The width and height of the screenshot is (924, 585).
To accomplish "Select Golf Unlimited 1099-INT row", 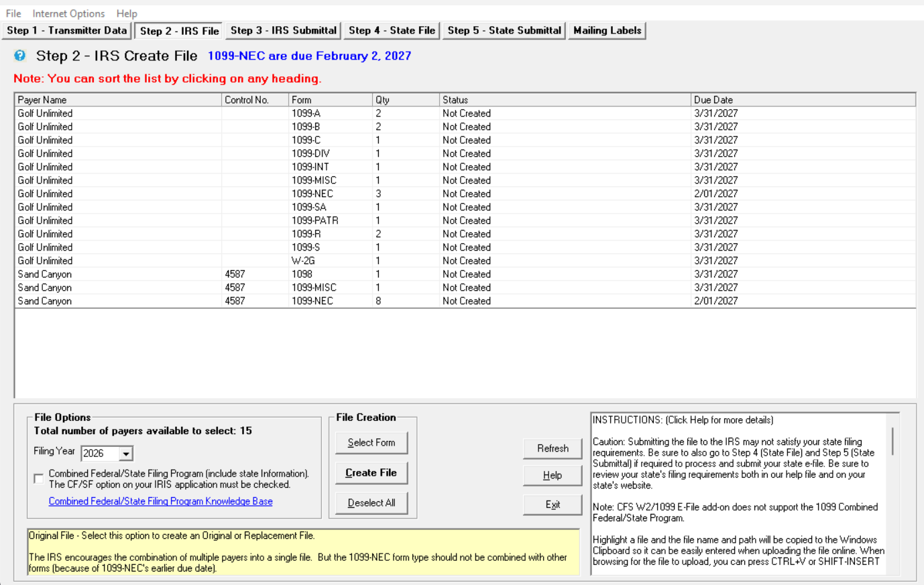I will tap(465, 167).
